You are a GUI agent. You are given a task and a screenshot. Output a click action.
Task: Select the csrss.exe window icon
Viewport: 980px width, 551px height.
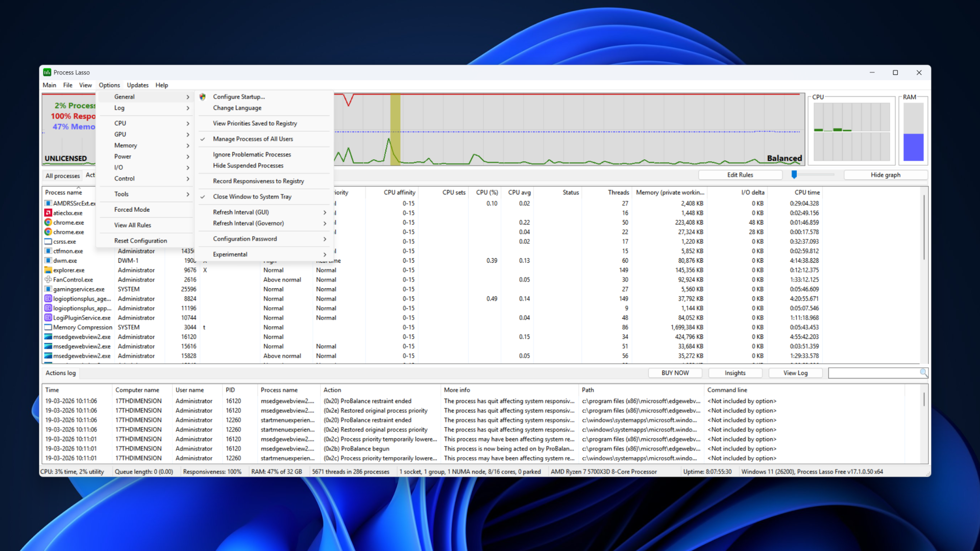coord(48,241)
